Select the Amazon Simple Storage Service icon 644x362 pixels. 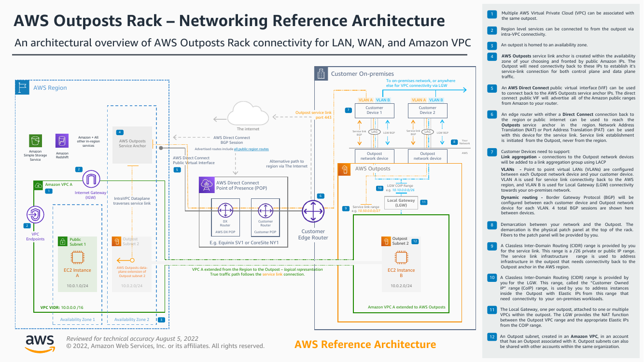[x=35, y=141]
